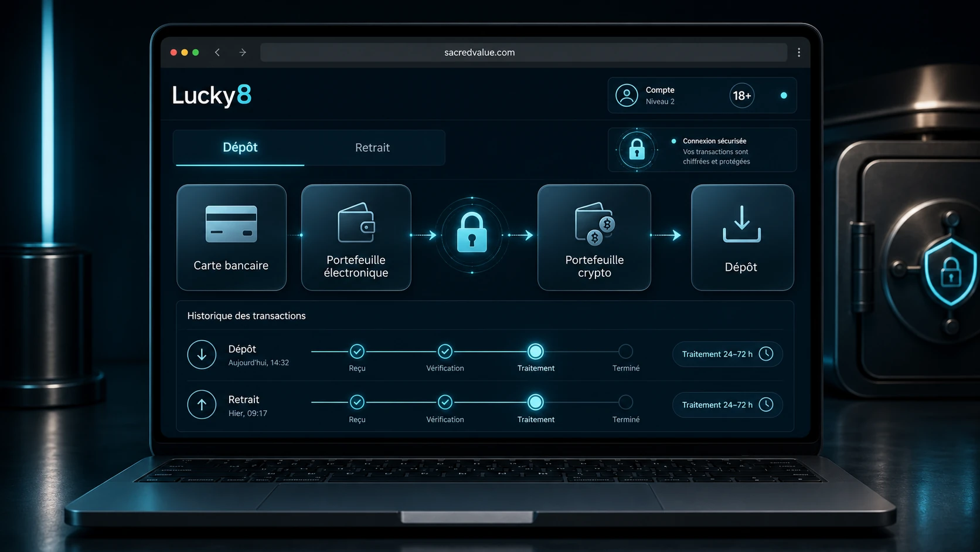
Task: Select the Carte bancaire payment card
Action: point(232,238)
